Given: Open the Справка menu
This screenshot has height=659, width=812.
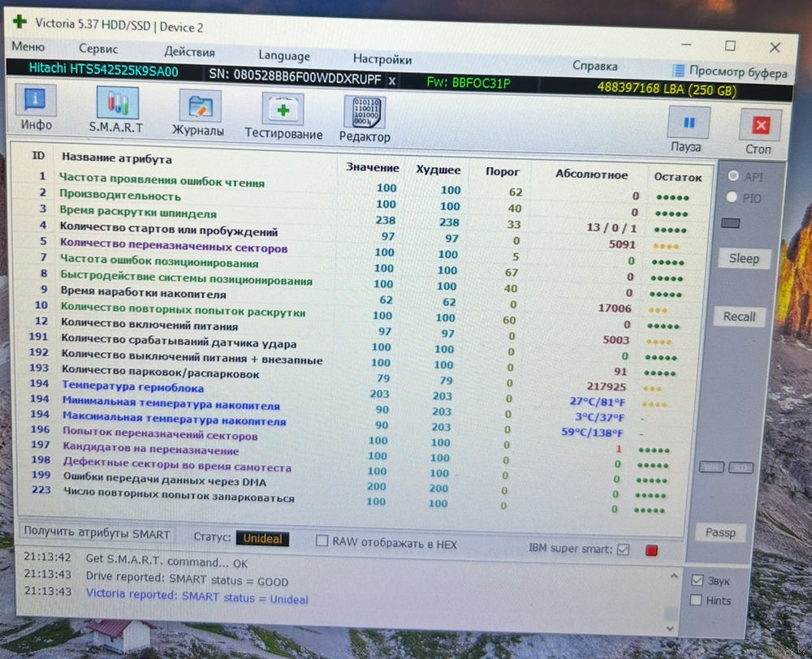Looking at the screenshot, I should 594,66.
